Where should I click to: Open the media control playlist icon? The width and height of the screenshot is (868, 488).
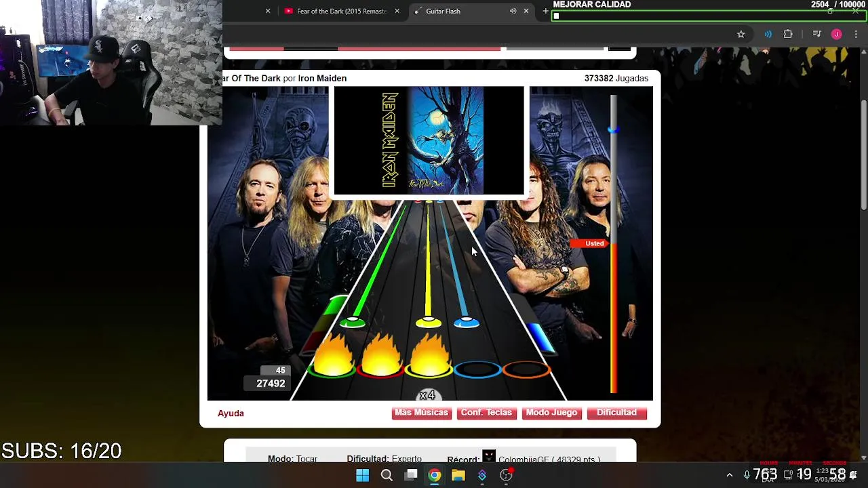[x=816, y=34]
